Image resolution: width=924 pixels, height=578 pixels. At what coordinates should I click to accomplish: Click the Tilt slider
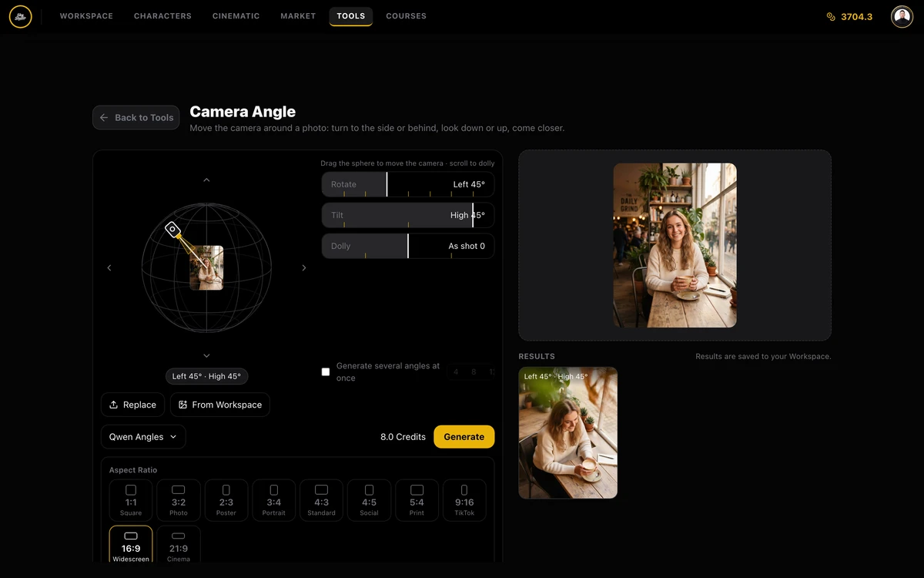(x=408, y=215)
